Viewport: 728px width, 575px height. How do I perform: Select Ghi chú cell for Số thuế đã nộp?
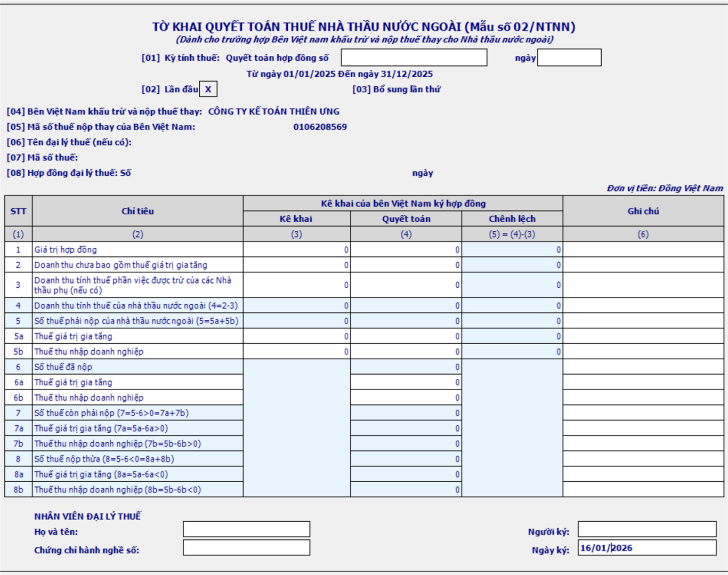pos(643,367)
